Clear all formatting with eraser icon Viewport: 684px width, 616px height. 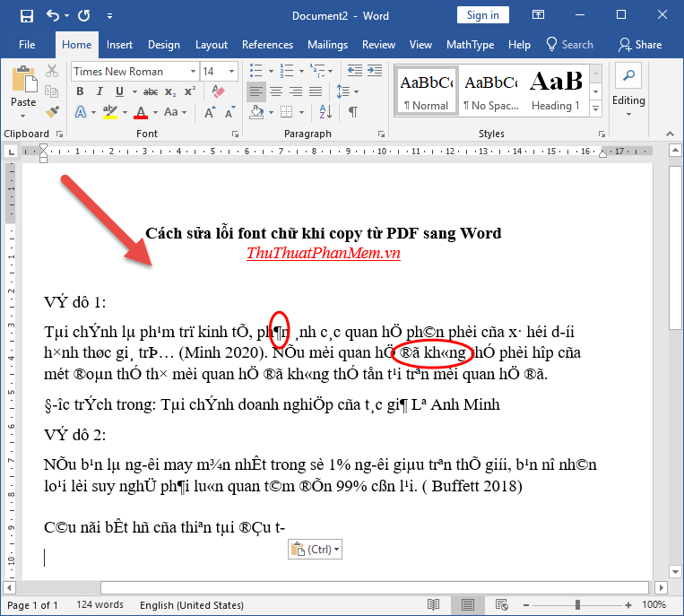coord(218,91)
